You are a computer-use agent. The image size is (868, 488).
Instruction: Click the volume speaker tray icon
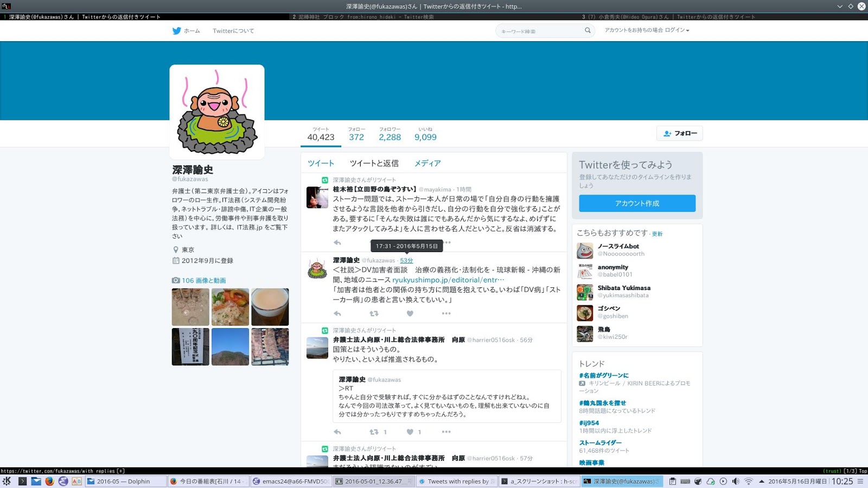pyautogui.click(x=736, y=481)
